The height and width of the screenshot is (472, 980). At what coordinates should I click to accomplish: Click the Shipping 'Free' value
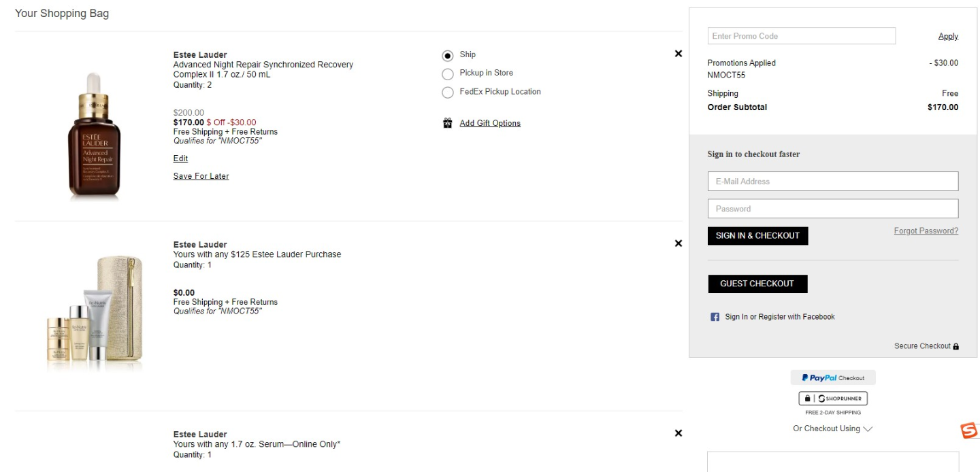(x=950, y=94)
